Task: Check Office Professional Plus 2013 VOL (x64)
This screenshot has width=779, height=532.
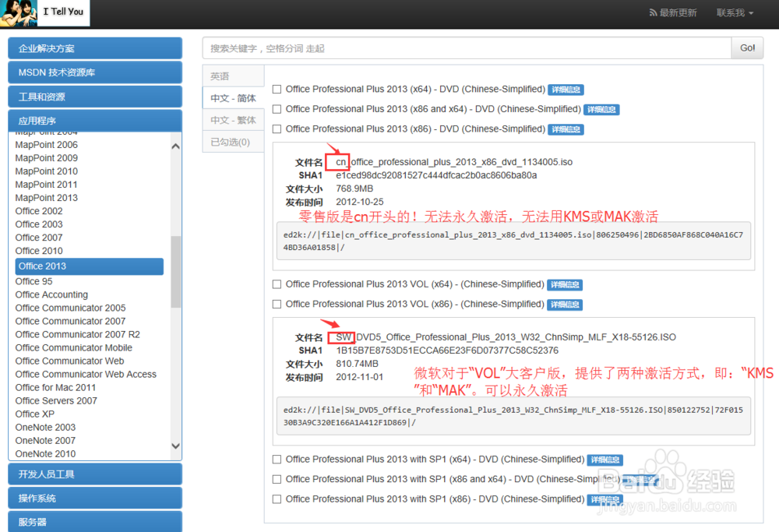Action: pos(277,284)
